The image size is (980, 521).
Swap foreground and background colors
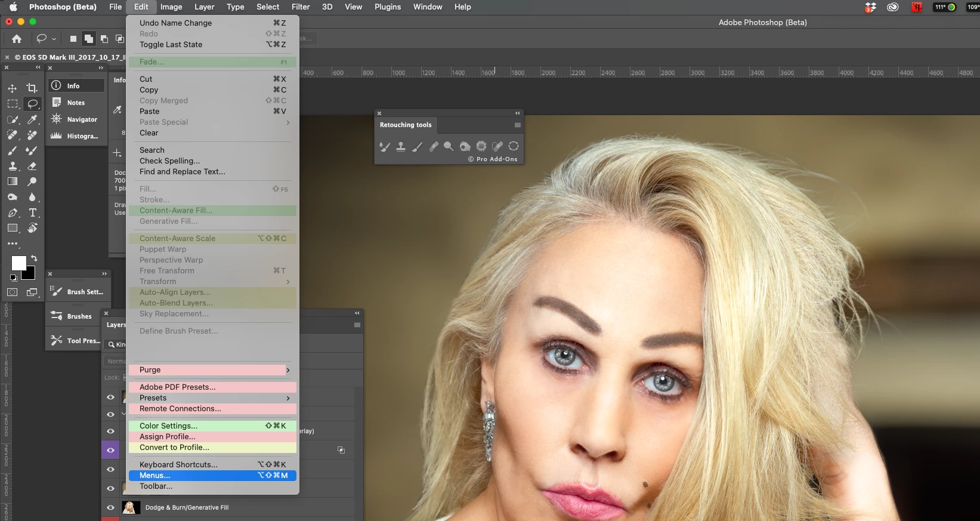pos(34,258)
